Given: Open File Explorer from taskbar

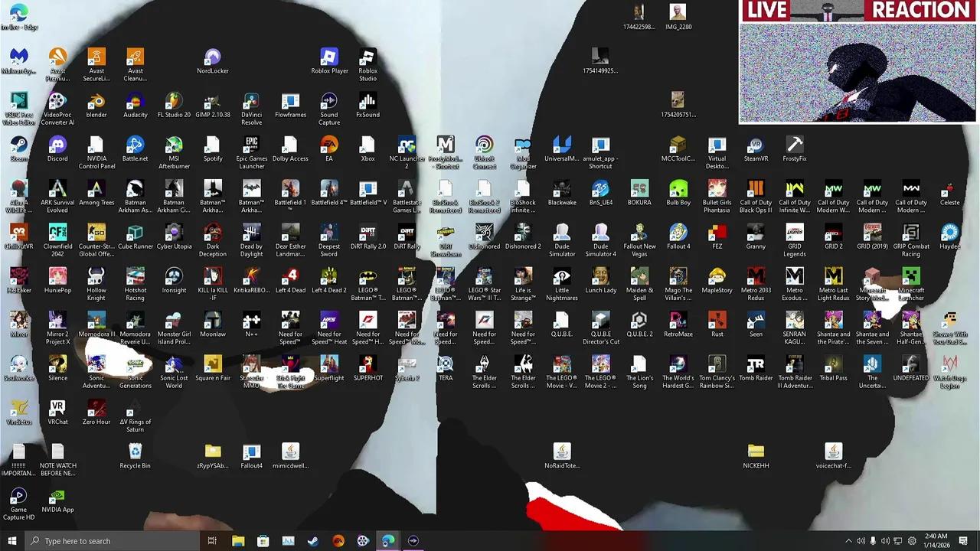Looking at the screenshot, I should (x=238, y=541).
